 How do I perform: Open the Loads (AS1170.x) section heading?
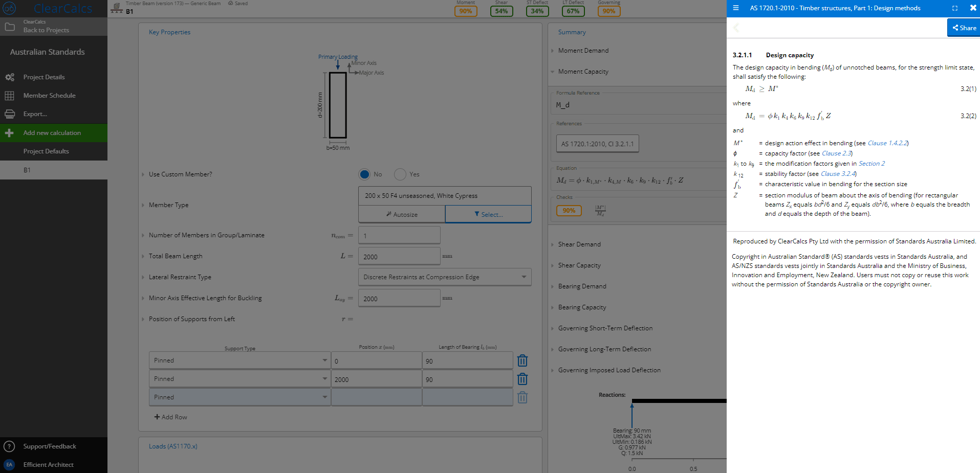point(173,446)
